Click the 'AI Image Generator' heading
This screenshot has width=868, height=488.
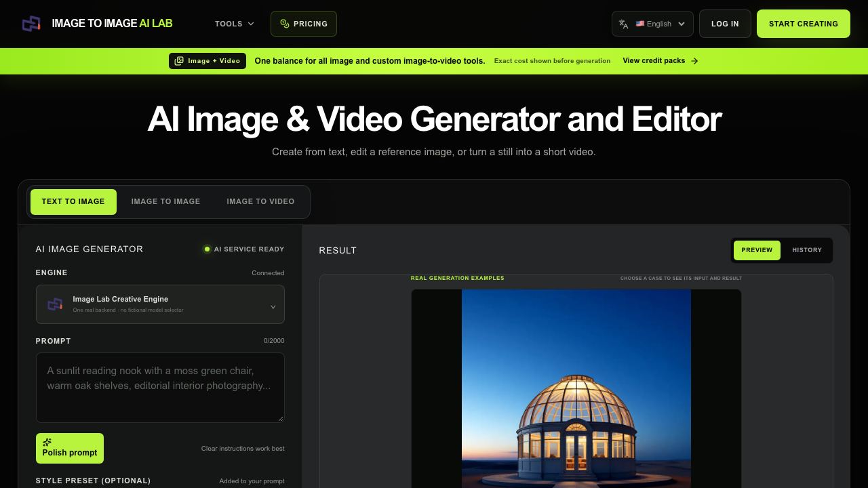click(90, 249)
